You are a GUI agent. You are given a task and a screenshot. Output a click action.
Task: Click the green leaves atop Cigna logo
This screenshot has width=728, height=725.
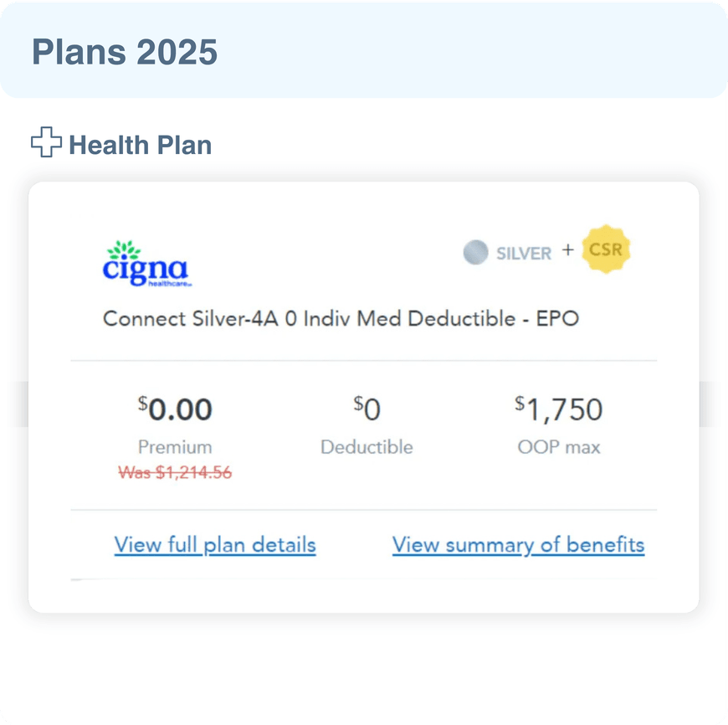124,249
